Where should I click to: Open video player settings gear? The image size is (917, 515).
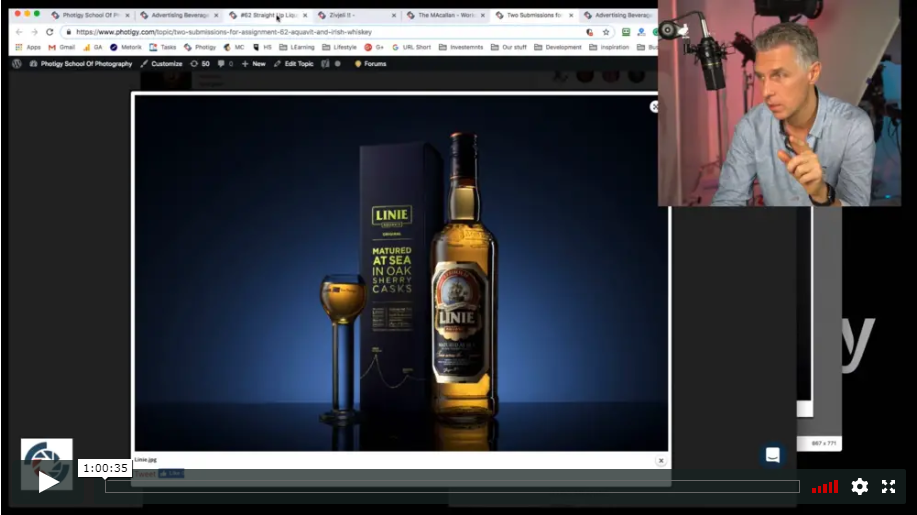(859, 486)
